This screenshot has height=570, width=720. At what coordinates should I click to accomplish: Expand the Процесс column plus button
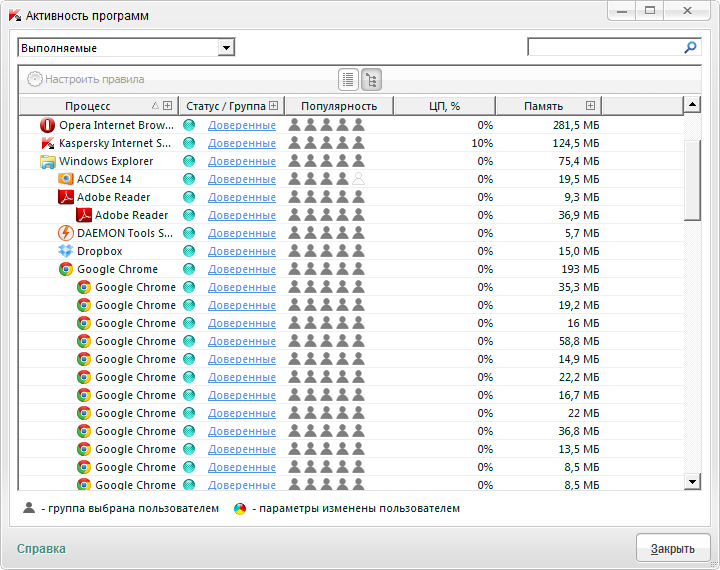tap(168, 106)
